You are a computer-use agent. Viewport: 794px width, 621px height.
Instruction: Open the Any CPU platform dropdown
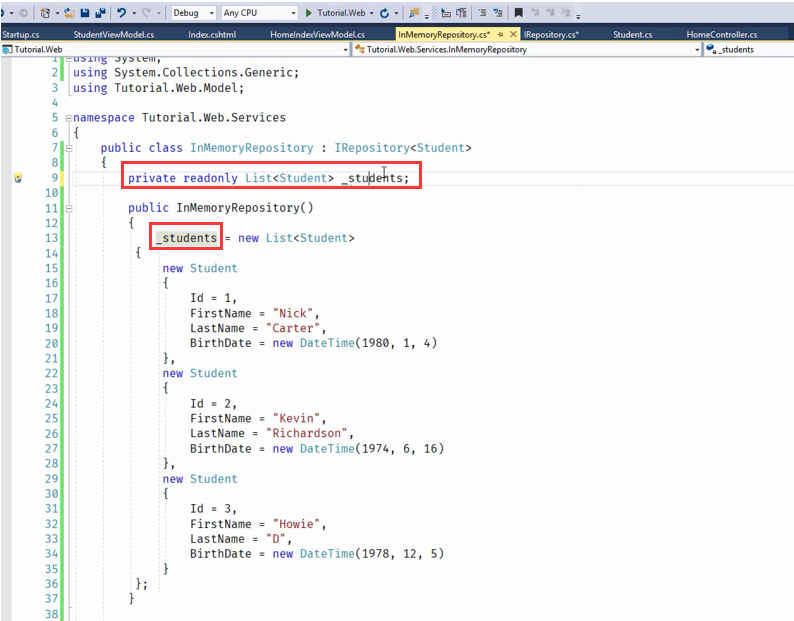point(258,13)
